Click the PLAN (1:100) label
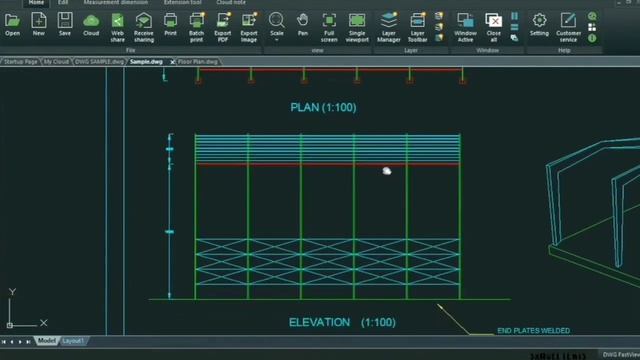Screen dimensions: 640x360 tap(323, 107)
